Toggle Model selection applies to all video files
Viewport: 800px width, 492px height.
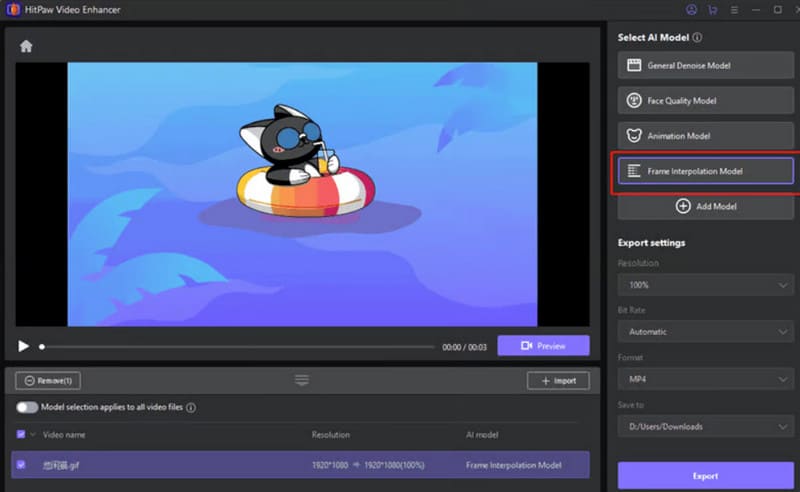click(x=26, y=408)
